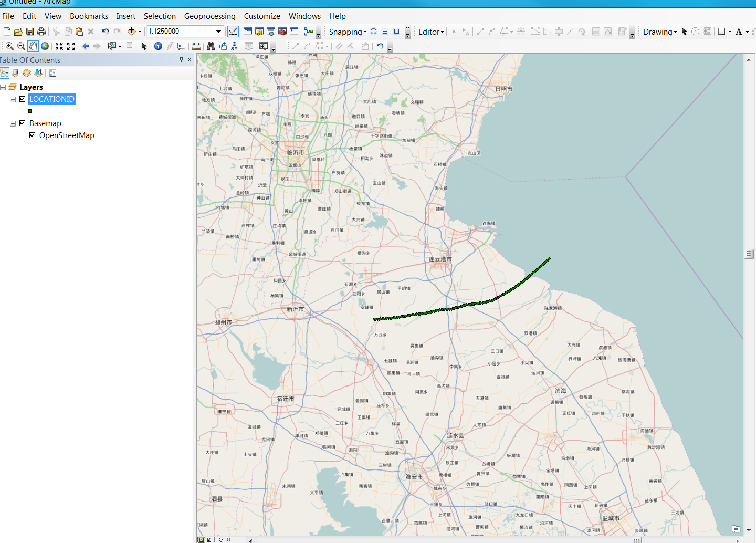Click the Go To XY icon
Image resolution: width=756 pixels, height=543 pixels.
pos(234,46)
